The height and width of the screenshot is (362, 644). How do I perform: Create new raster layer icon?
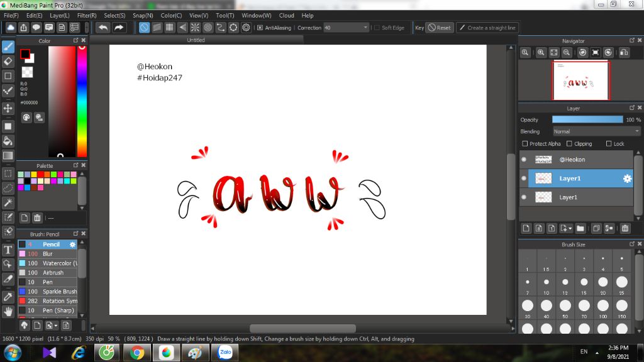pyautogui.click(x=526, y=228)
